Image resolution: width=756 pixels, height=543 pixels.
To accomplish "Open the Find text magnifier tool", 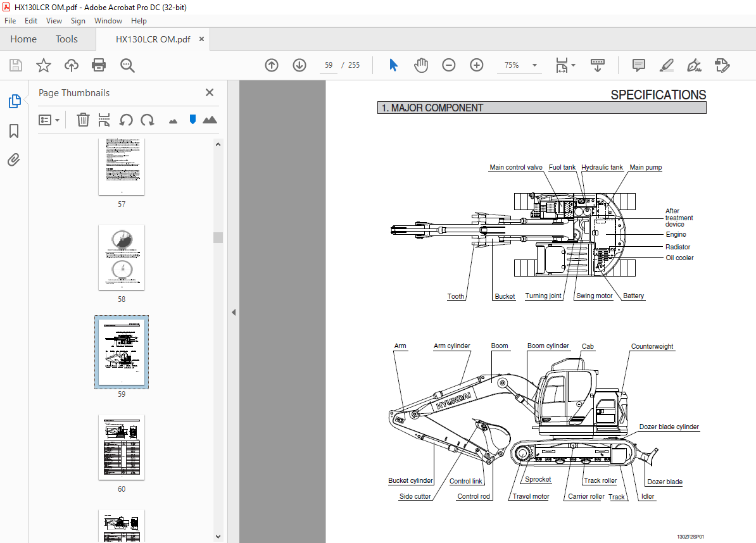I will (x=127, y=65).
